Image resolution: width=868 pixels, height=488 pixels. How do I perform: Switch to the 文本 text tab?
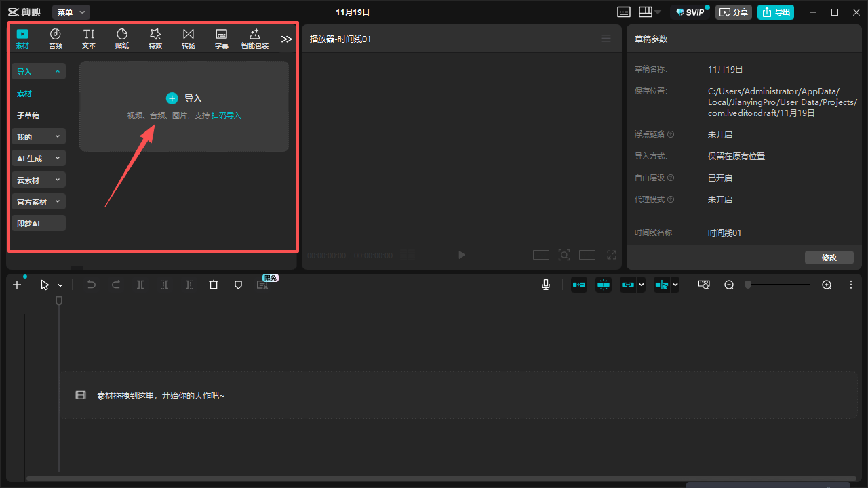(89, 39)
